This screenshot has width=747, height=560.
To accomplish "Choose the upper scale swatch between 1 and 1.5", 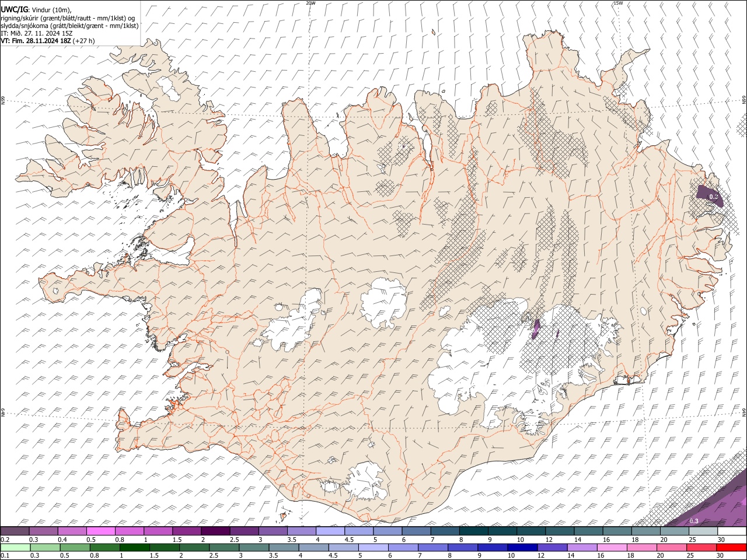I will (158, 531).
